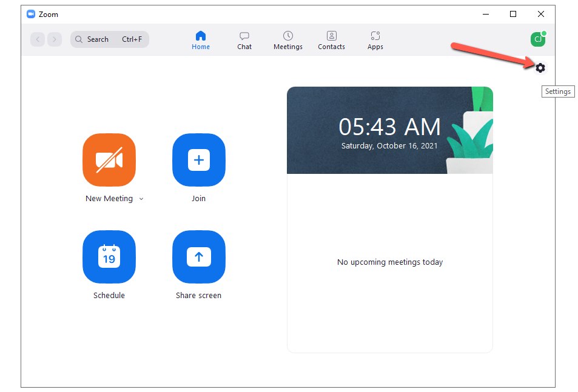Minimize the Zoom window
The width and height of the screenshot is (578, 392).
tap(486, 14)
